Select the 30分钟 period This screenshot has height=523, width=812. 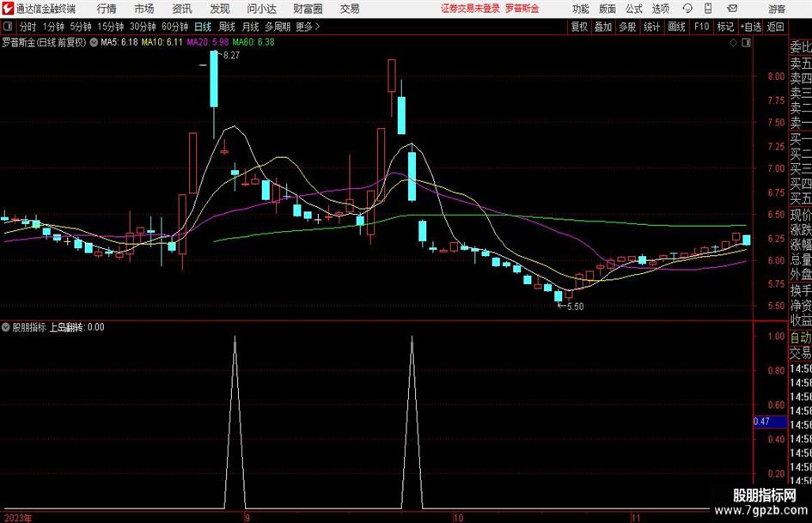click(x=143, y=27)
